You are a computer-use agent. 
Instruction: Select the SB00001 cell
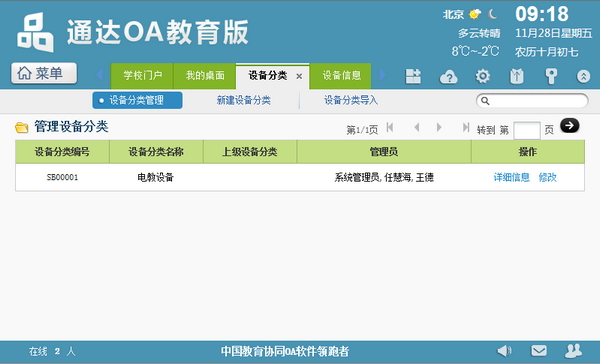tap(62, 177)
